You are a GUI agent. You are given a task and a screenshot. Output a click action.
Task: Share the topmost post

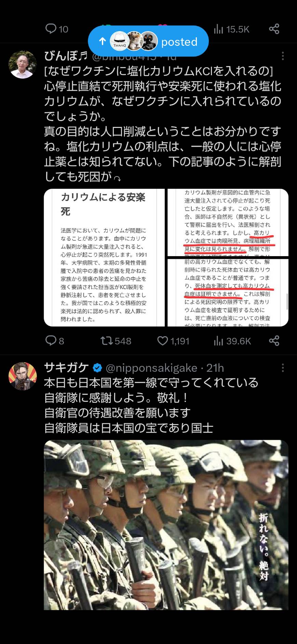pyautogui.click(x=274, y=29)
